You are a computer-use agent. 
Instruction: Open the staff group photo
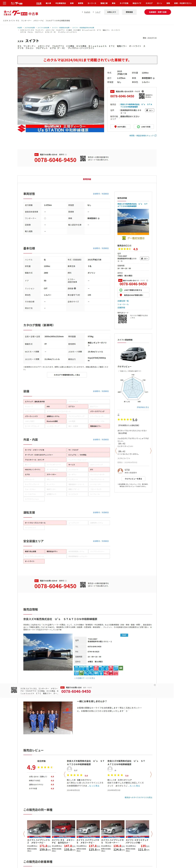click(48, 718)
